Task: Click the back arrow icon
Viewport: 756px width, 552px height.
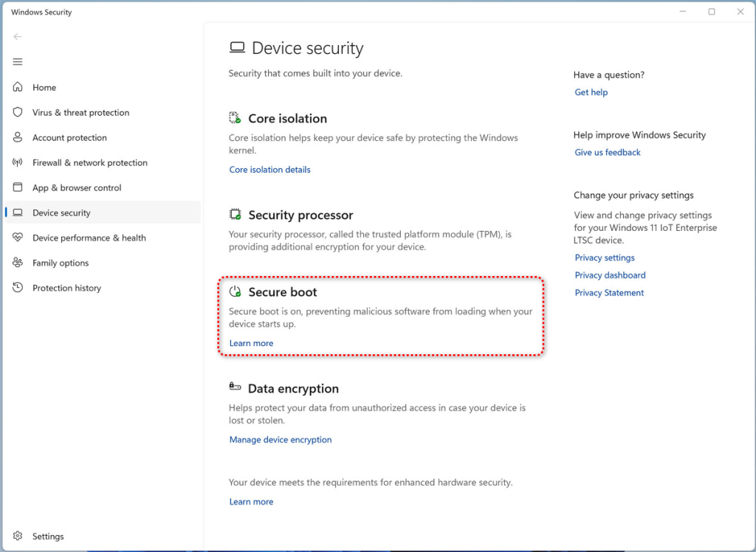Action: coord(18,37)
